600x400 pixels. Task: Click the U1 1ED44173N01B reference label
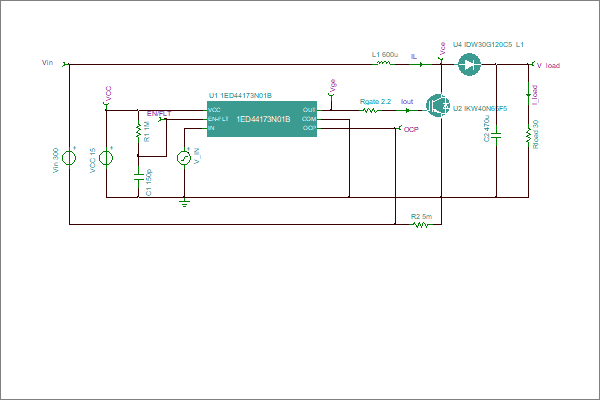point(240,95)
